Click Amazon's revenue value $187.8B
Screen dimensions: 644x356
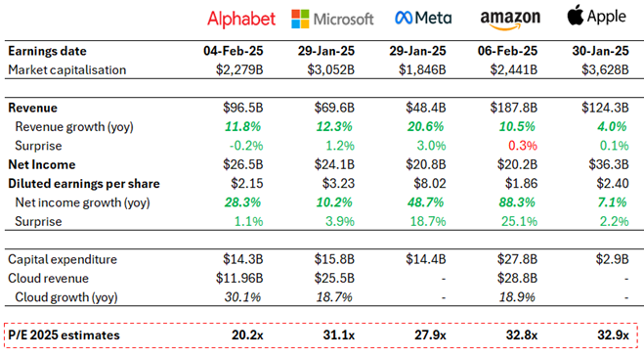(513, 108)
